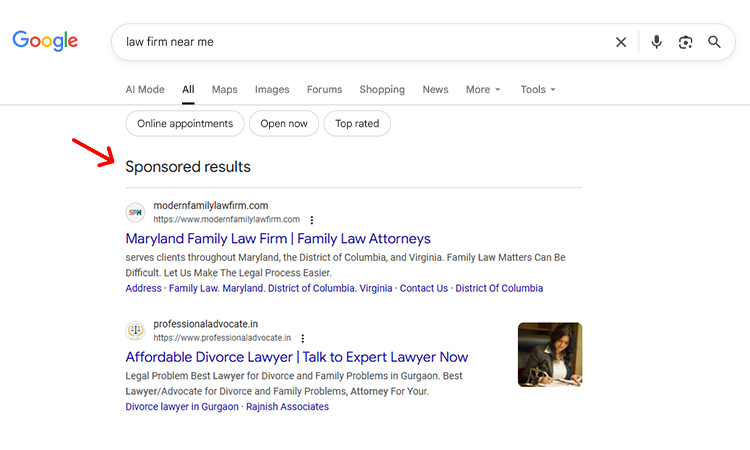Click the modernfamilylawfirm.com favicon
The height and width of the screenshot is (450, 750).
pyautogui.click(x=135, y=212)
